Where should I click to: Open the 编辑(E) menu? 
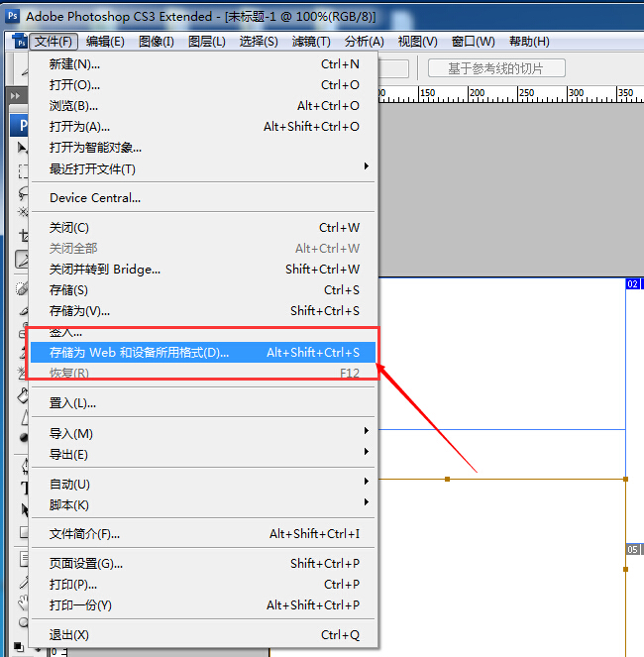click(x=105, y=42)
